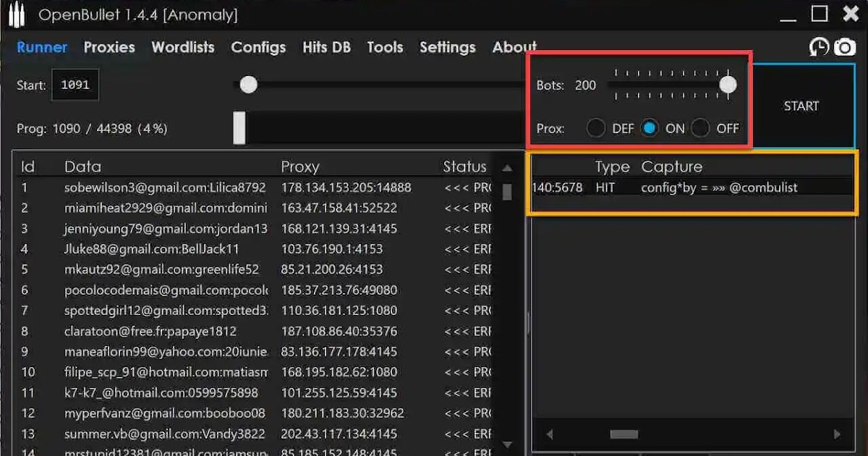This screenshot has width=868, height=456.
Task: Open the Proxies tab
Action: [x=109, y=48]
